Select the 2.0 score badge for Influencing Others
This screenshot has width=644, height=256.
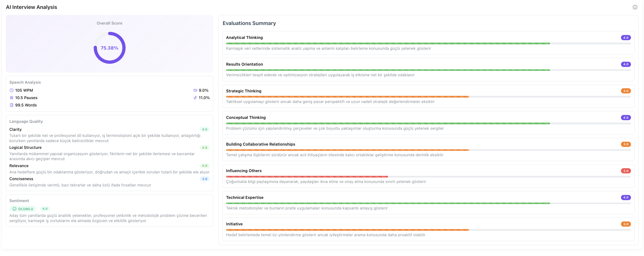click(626, 171)
